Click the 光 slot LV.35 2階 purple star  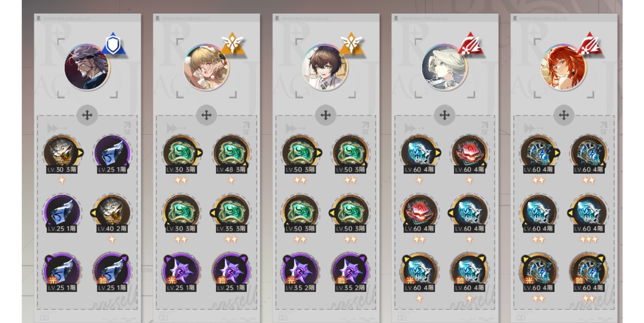point(300,273)
